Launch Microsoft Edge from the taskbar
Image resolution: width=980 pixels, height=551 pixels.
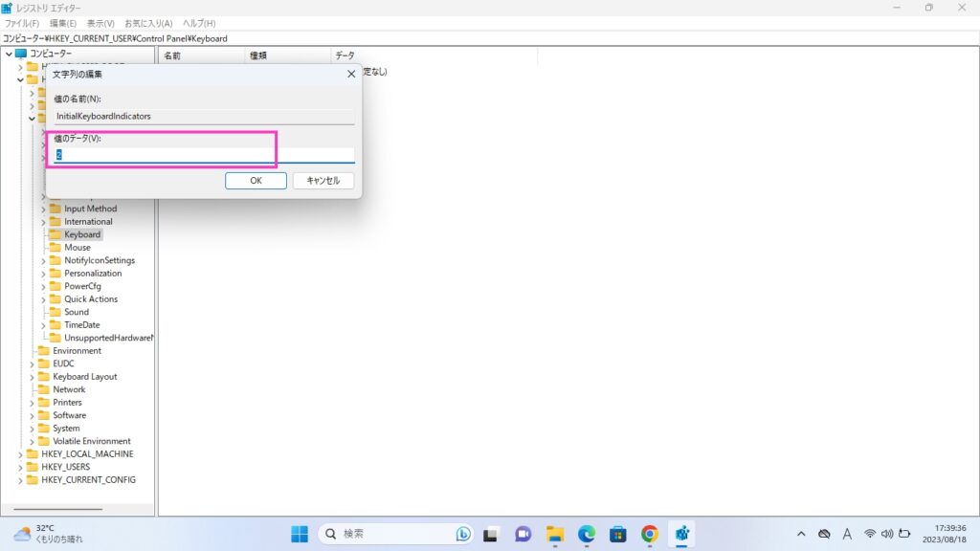[586, 534]
